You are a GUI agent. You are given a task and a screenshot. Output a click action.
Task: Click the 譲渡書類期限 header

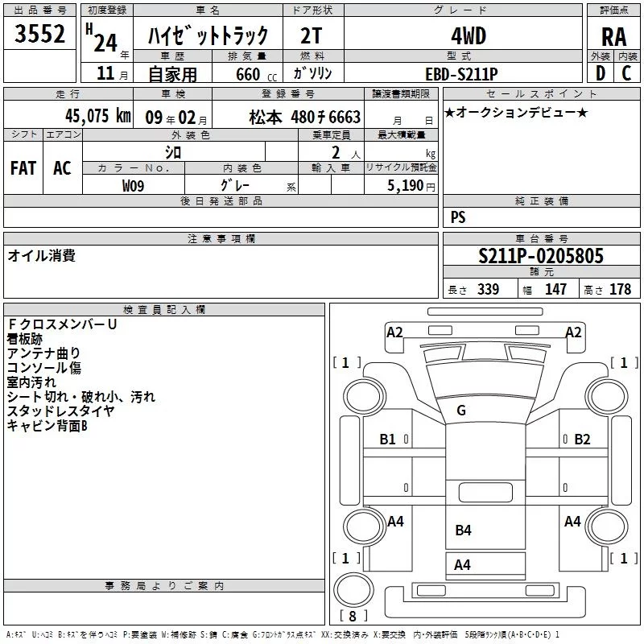tap(401, 93)
